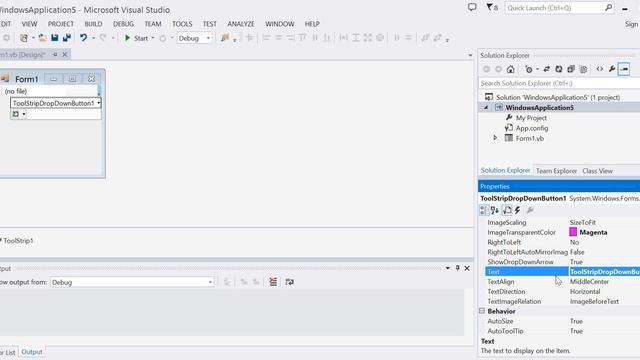This screenshot has height=360, width=640.
Task: Toggle Alphabetical sort in Properties panel
Action: [x=495, y=210]
